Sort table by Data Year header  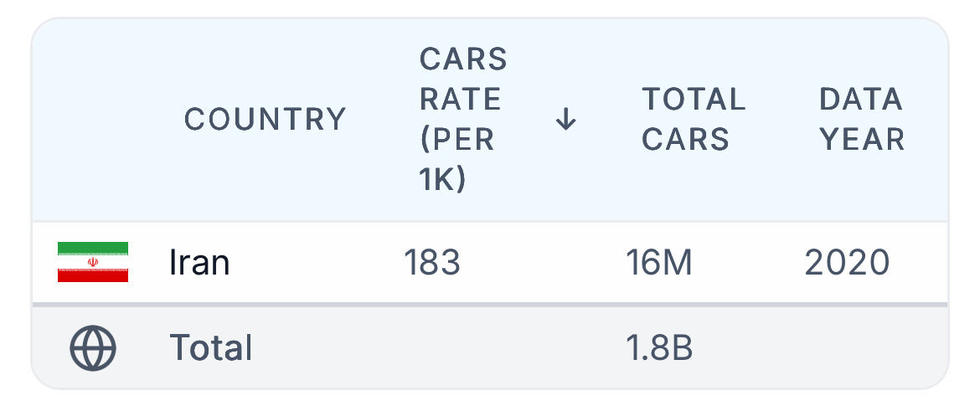click(x=862, y=119)
